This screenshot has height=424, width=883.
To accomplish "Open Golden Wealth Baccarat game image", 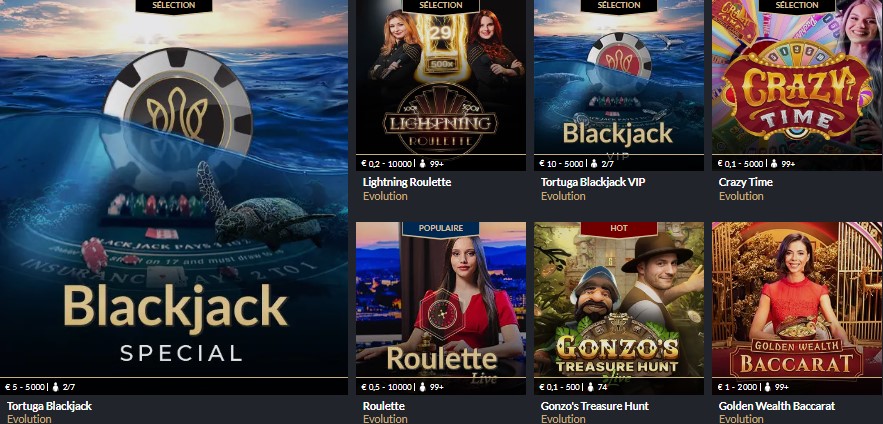I will coord(797,300).
